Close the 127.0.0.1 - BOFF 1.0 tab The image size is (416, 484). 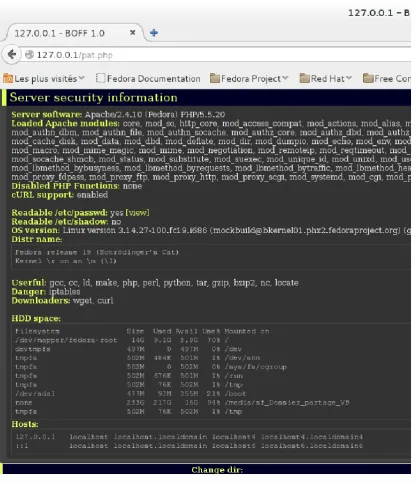click(x=132, y=33)
